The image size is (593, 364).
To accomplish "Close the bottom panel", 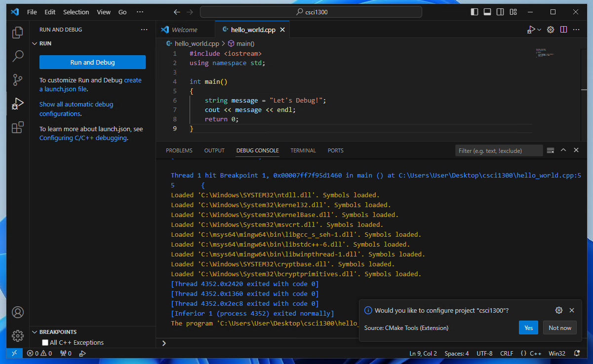I will click(576, 150).
